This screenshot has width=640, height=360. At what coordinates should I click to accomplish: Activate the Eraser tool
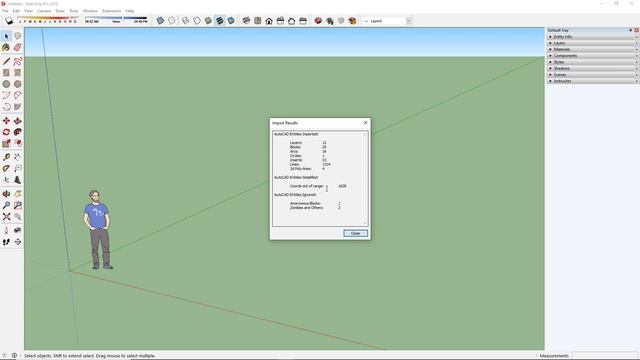(x=18, y=48)
